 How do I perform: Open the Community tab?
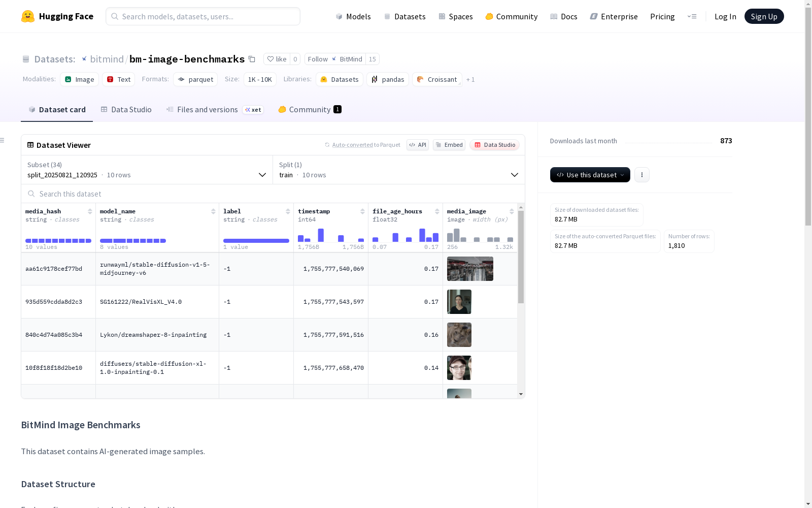pyautogui.click(x=310, y=110)
